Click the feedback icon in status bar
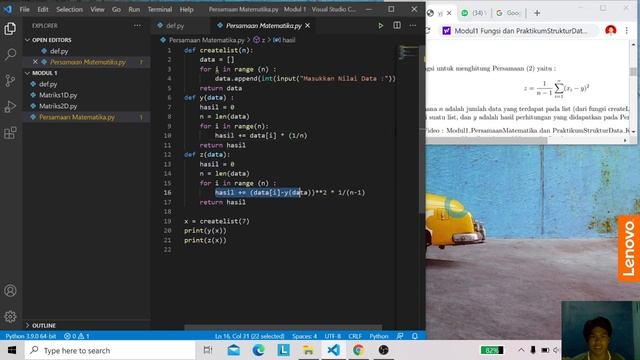Viewport: 640px width, 360px height. (400, 336)
